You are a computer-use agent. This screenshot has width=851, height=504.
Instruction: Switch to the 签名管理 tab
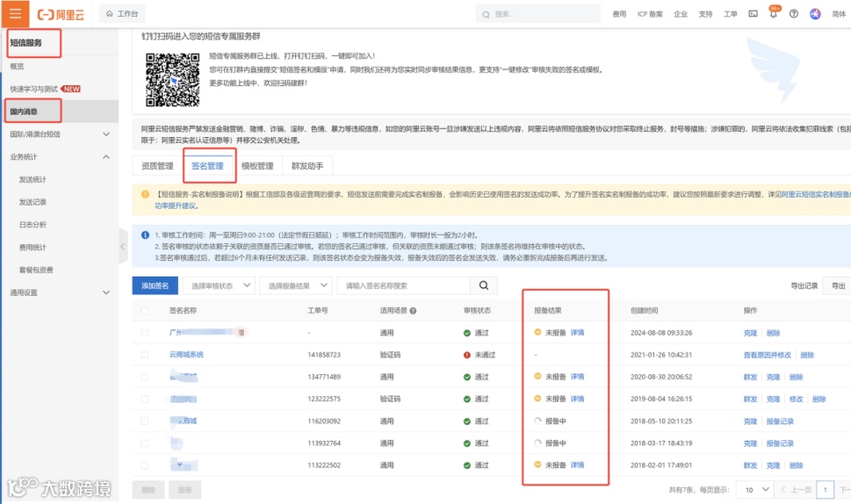(207, 166)
